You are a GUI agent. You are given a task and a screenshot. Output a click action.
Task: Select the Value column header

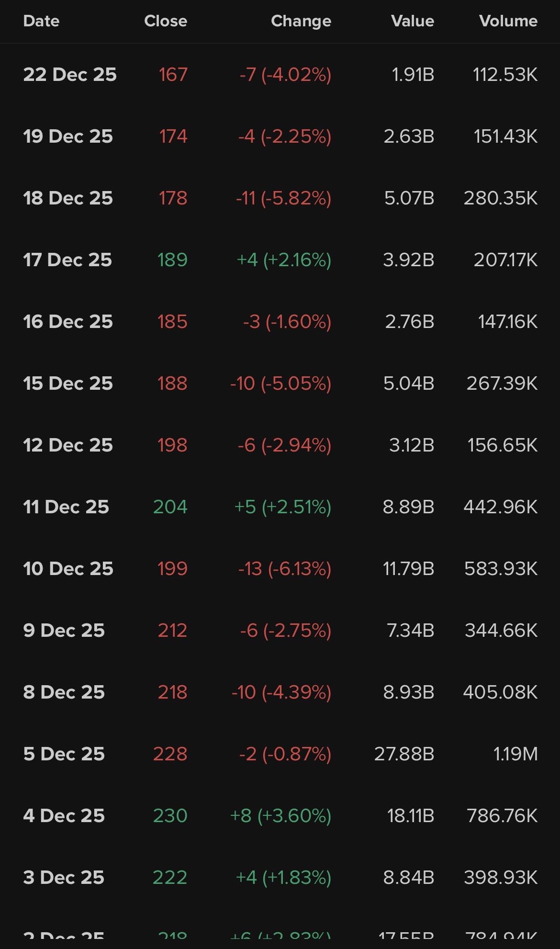pyautogui.click(x=412, y=21)
